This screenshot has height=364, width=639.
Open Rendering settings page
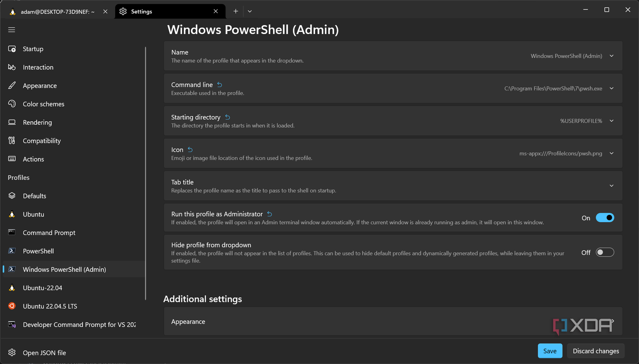click(x=74, y=122)
